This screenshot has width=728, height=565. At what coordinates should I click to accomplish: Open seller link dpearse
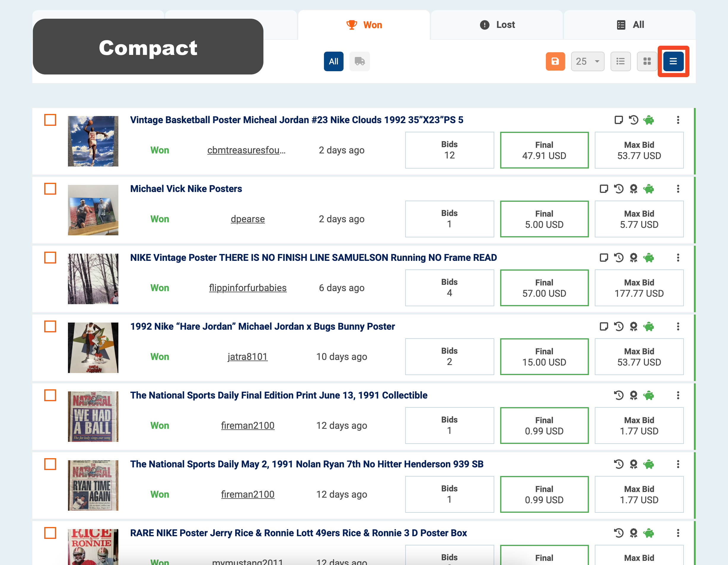(248, 219)
